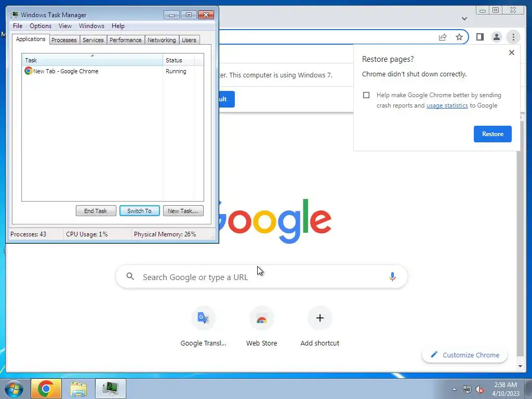Click the Task Manager title bar icon

coord(14,15)
